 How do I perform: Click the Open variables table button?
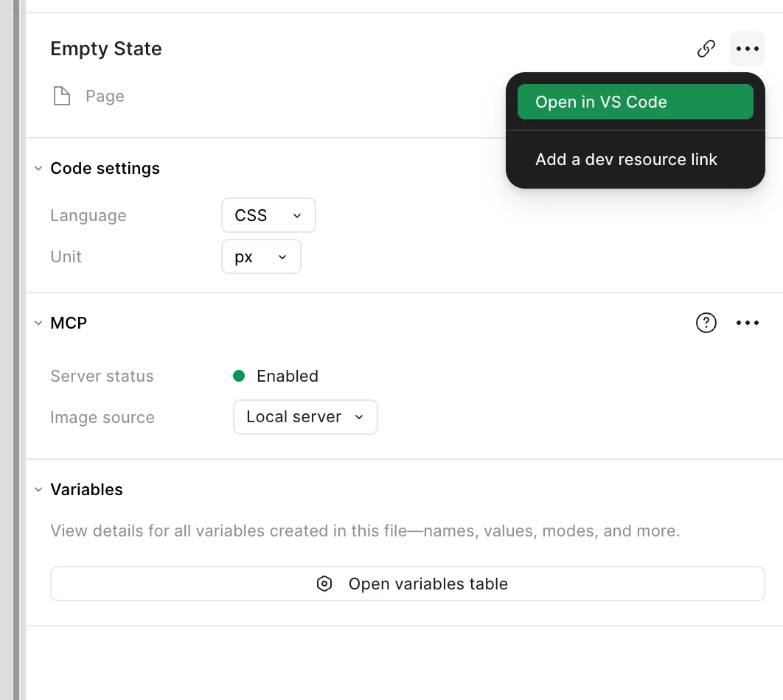pos(408,584)
